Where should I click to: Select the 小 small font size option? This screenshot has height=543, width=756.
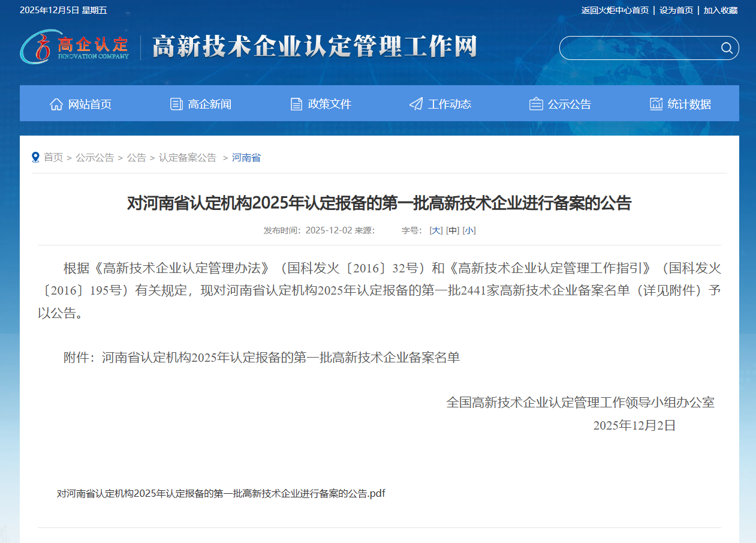469,230
